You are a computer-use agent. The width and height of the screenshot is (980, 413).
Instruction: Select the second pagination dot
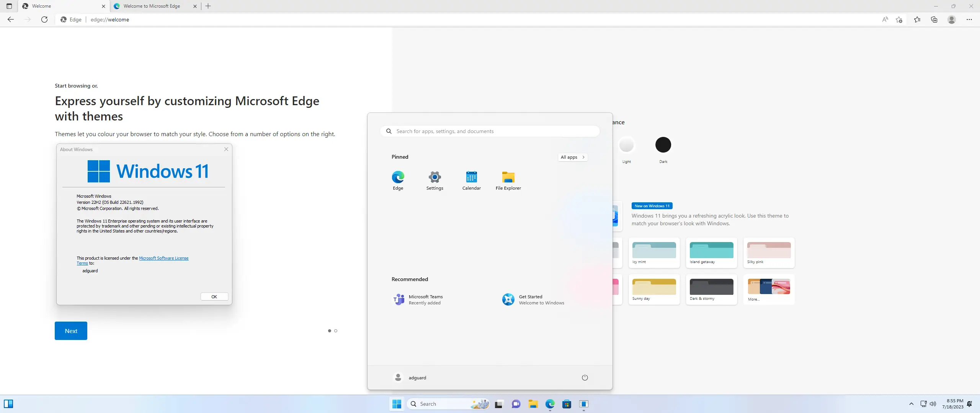[x=336, y=330]
